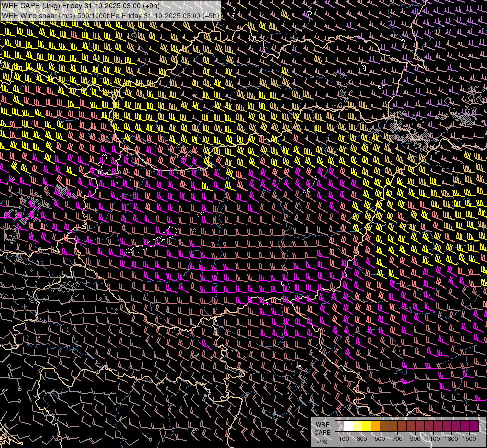Select the transparent gray first legend swatch
The image size is (487, 448).
339,426
